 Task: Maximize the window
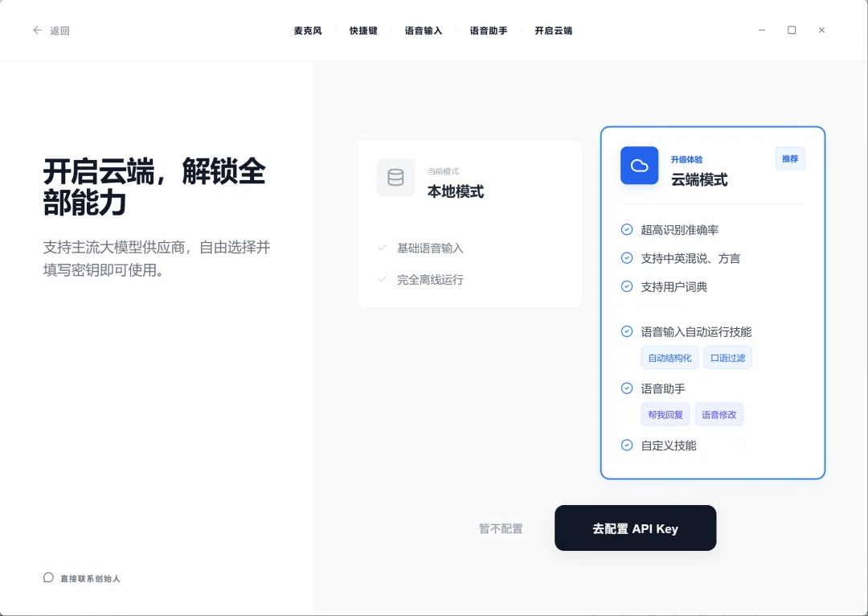(792, 30)
